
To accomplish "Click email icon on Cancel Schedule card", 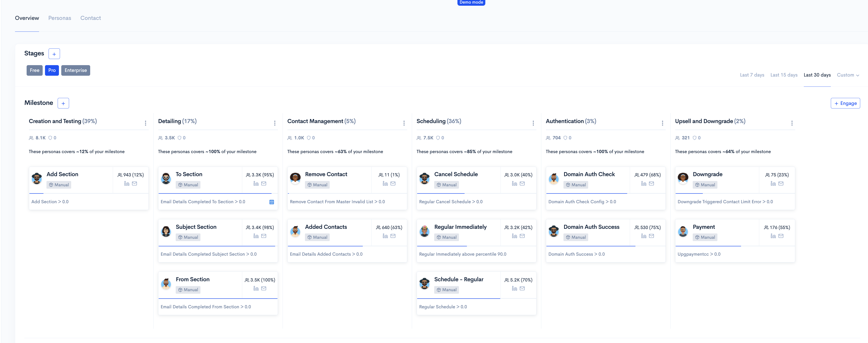I will click(522, 184).
